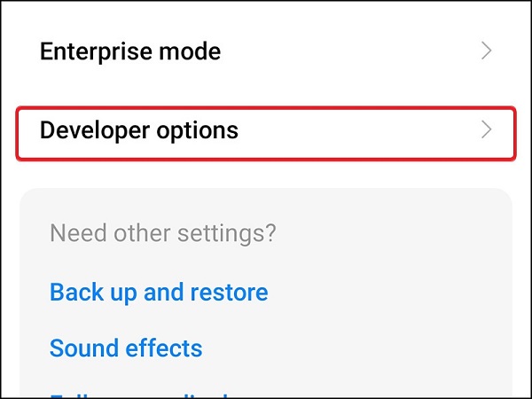Open Developer options
Viewport: 532px width, 399px height.
139,130
